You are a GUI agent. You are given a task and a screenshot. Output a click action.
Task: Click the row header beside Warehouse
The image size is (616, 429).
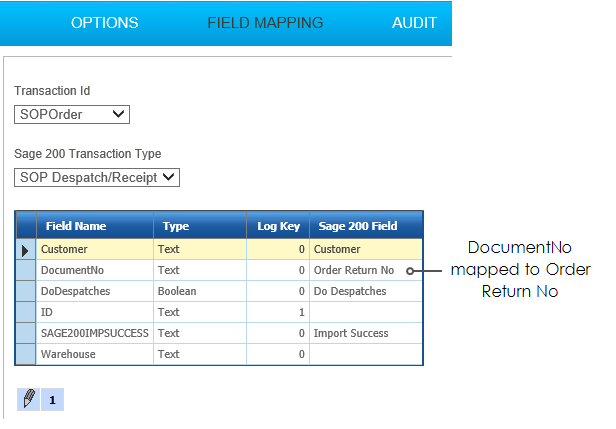[x=25, y=354]
